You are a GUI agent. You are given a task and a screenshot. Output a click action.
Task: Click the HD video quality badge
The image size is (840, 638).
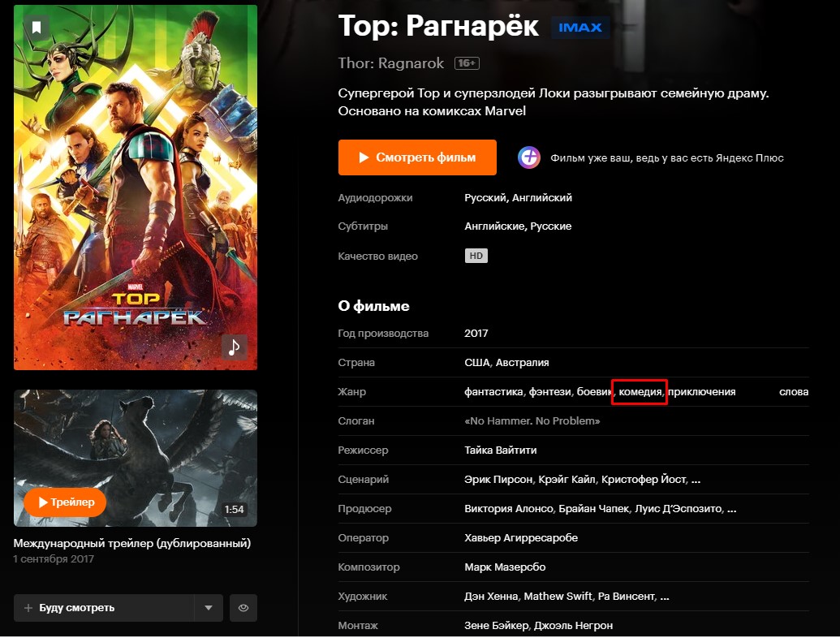(x=476, y=256)
